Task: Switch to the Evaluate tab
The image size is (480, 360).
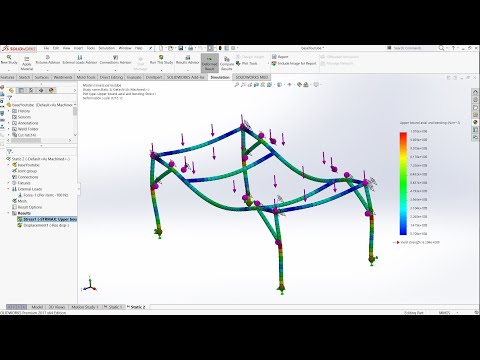Action: [x=134, y=77]
